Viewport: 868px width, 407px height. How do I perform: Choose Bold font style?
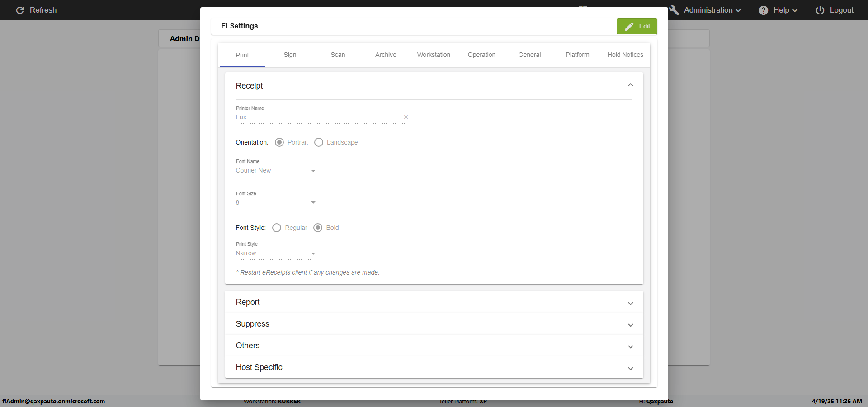click(318, 228)
